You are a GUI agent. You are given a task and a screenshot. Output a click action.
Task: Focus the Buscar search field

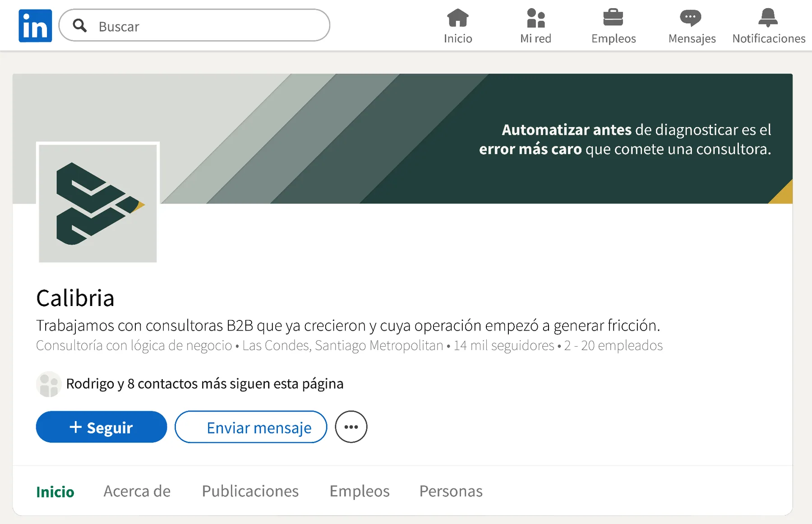tap(194, 25)
